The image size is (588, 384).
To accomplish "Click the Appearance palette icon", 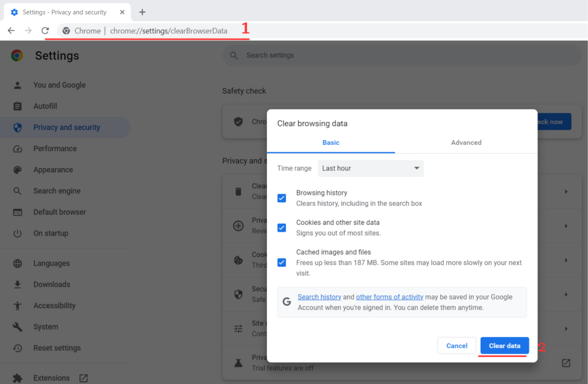I will [x=17, y=170].
